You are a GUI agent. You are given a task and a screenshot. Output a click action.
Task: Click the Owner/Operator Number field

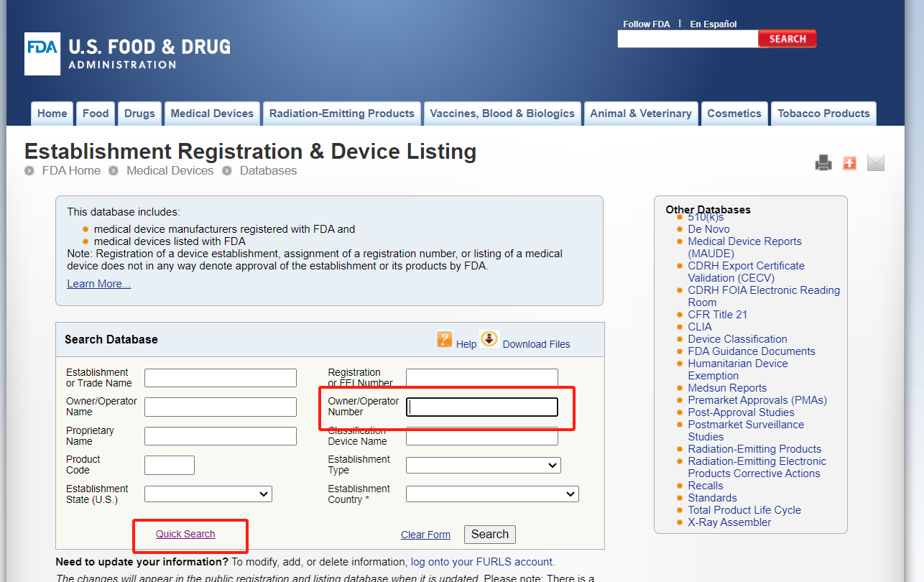pyautogui.click(x=482, y=407)
